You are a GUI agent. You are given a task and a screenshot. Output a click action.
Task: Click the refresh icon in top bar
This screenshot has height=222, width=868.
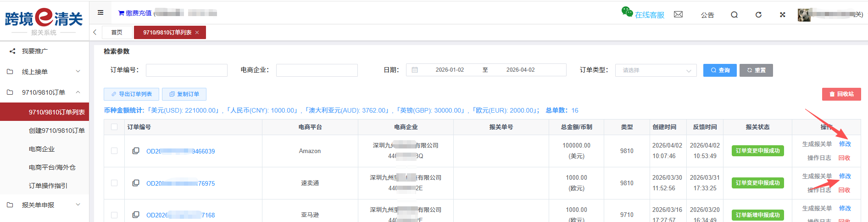[758, 15]
